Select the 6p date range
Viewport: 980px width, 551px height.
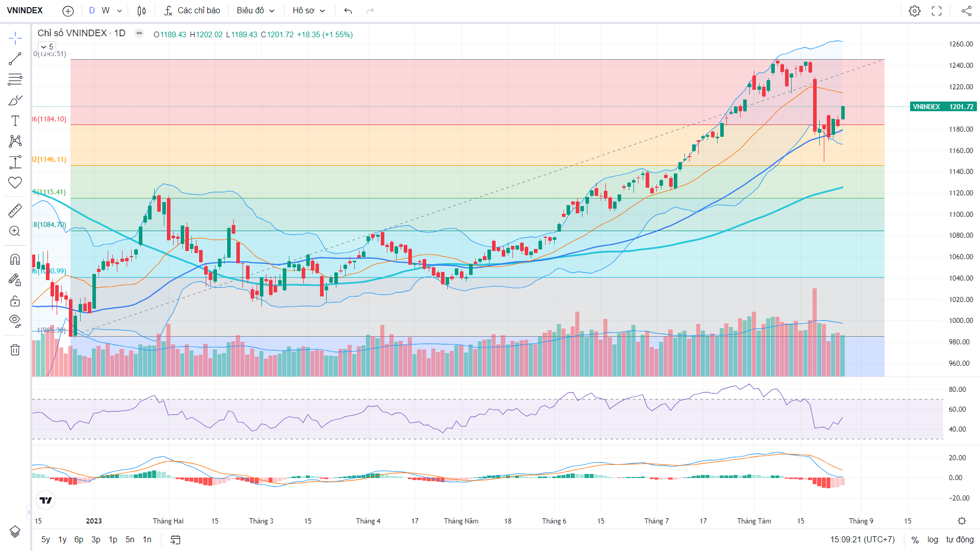(79, 540)
